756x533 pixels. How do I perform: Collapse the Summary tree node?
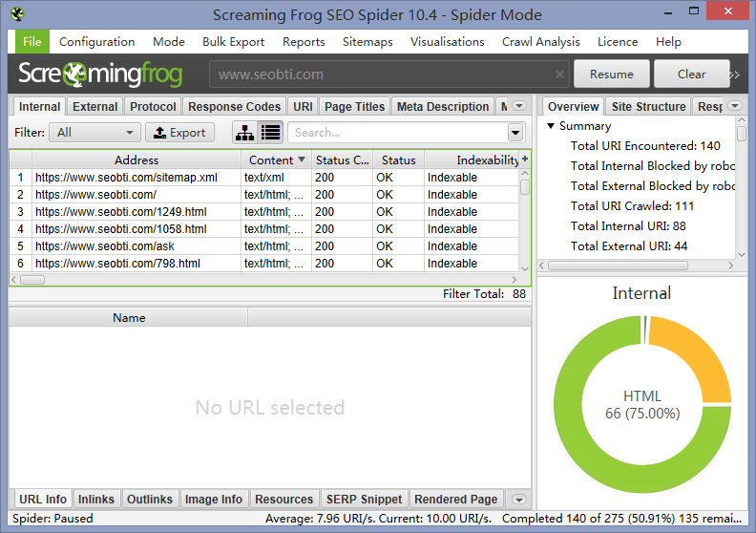[551, 126]
